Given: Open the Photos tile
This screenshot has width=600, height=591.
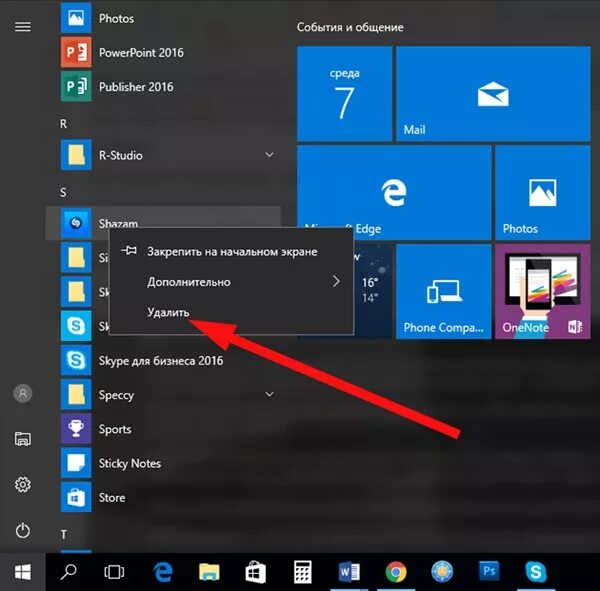Looking at the screenshot, I should tap(543, 193).
